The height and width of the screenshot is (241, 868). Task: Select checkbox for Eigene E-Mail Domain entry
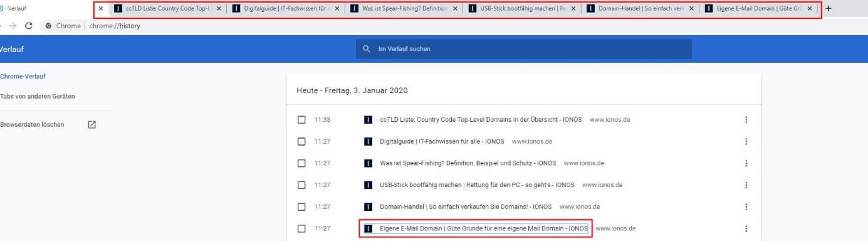(301, 228)
